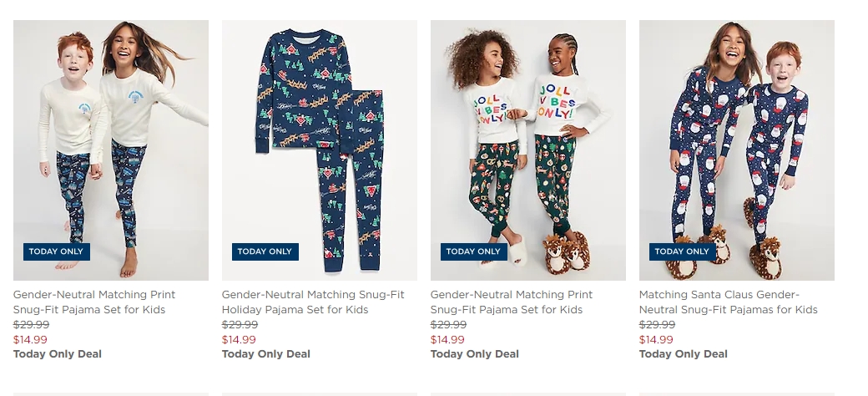
Task: Open the flat-lay navy holiday pajama image
Action: [320, 150]
